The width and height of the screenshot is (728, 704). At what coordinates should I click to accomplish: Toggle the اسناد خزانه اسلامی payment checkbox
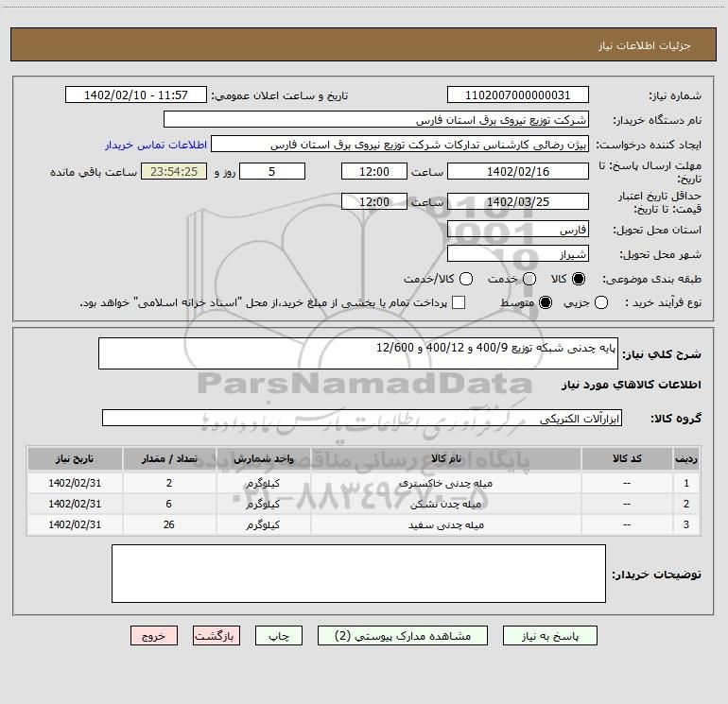coord(459,302)
